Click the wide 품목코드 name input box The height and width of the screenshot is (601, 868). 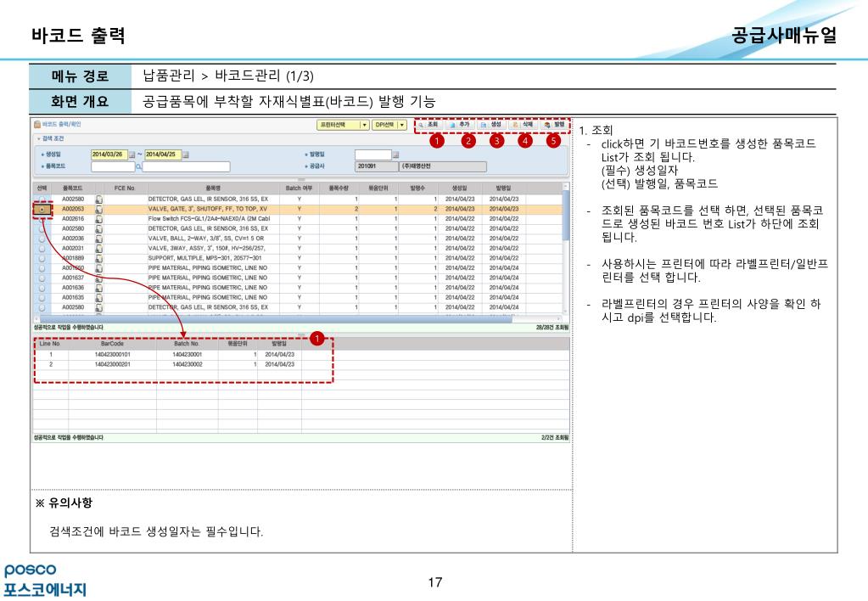[x=186, y=166]
